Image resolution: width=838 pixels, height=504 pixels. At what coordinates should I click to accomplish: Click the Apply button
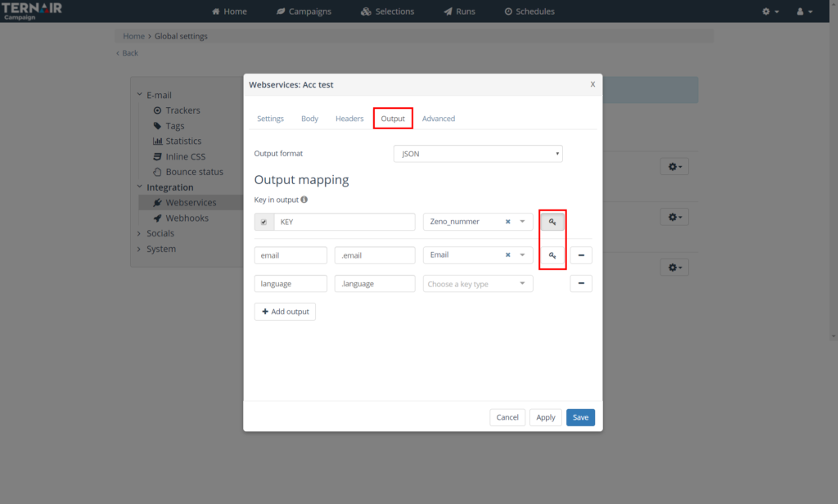click(546, 417)
